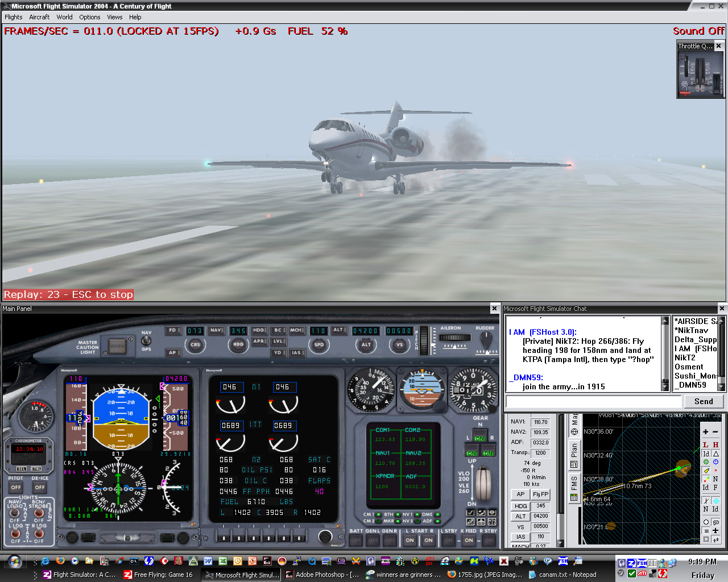Open the World menu
The width and height of the screenshot is (728, 582).
click(64, 17)
